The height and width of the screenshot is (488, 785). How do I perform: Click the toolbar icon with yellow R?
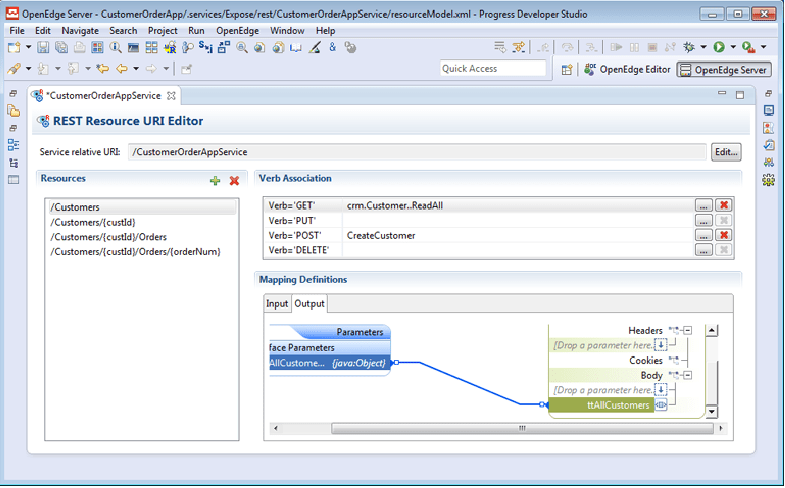point(170,48)
